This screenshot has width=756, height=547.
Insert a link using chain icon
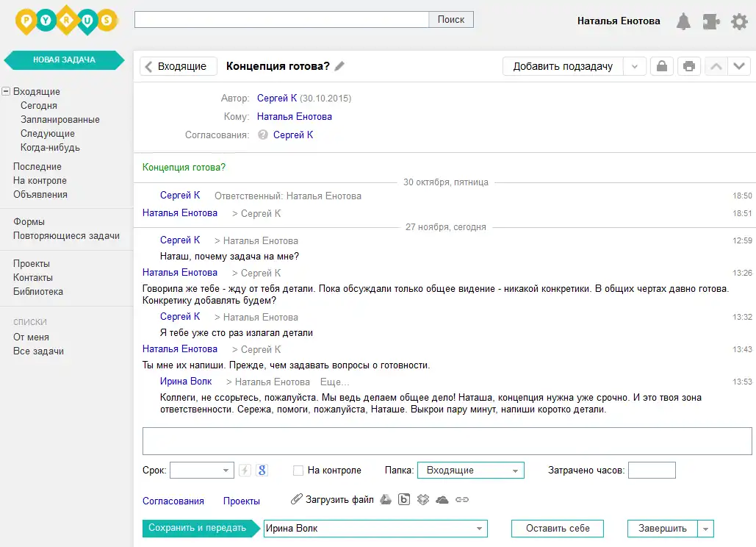[x=462, y=499]
